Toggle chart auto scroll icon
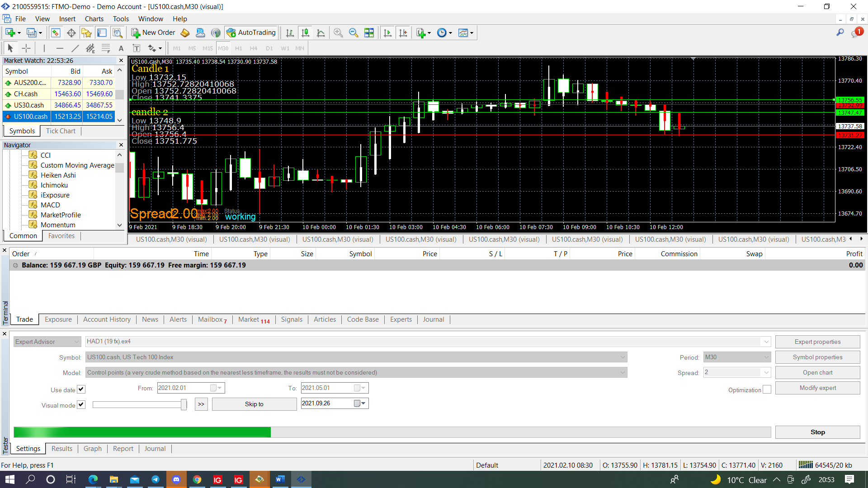The height and width of the screenshot is (488, 868). click(x=387, y=33)
